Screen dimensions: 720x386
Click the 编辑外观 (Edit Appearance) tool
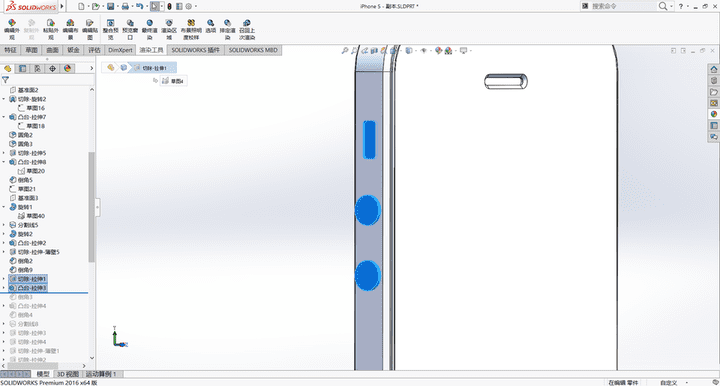point(12,30)
